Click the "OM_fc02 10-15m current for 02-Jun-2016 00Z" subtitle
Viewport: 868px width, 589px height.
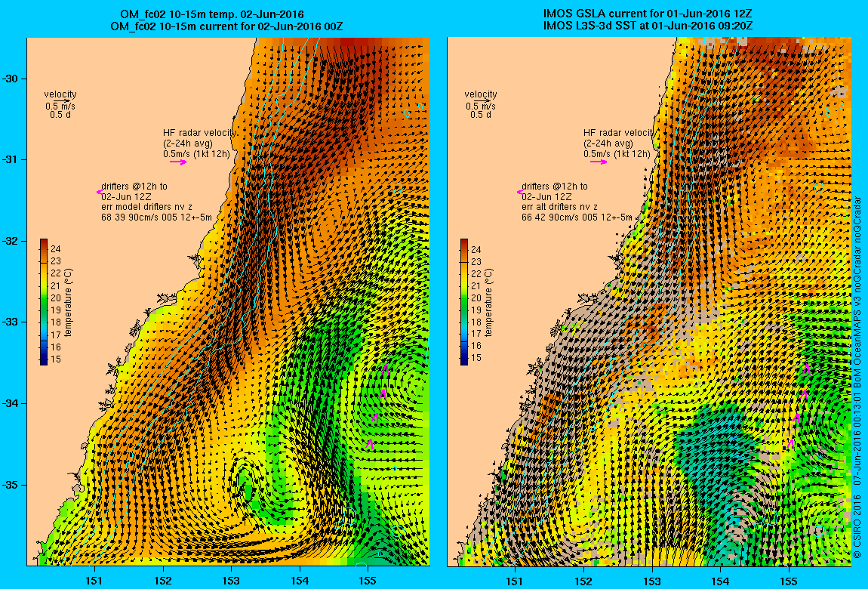pos(227,26)
